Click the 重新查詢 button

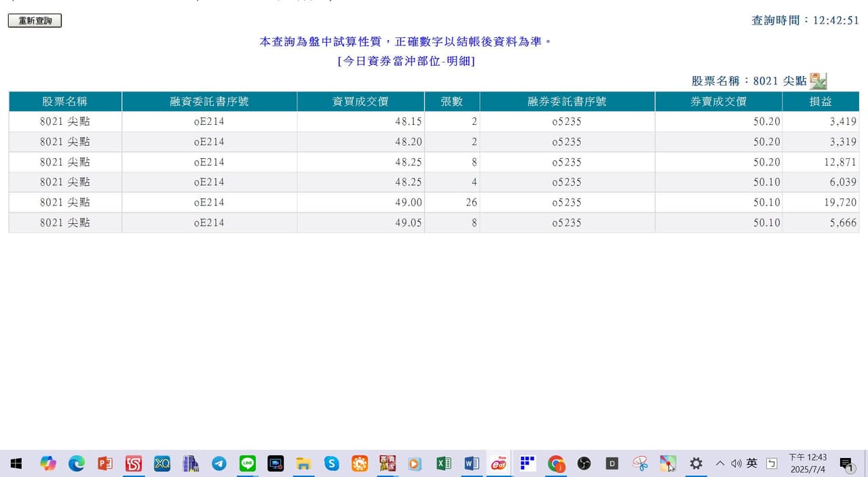35,21
